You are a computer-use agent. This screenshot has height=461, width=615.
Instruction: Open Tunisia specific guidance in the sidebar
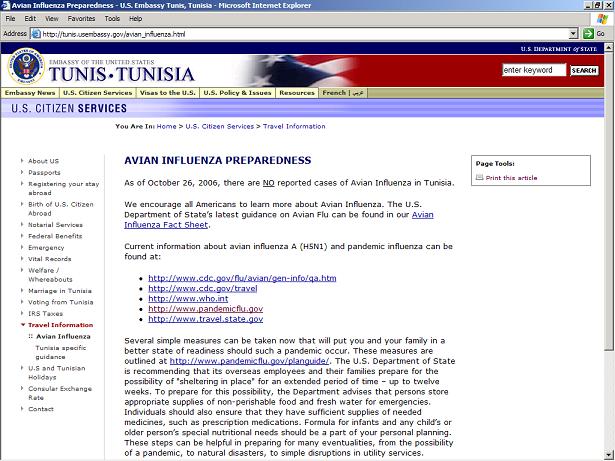point(61,352)
